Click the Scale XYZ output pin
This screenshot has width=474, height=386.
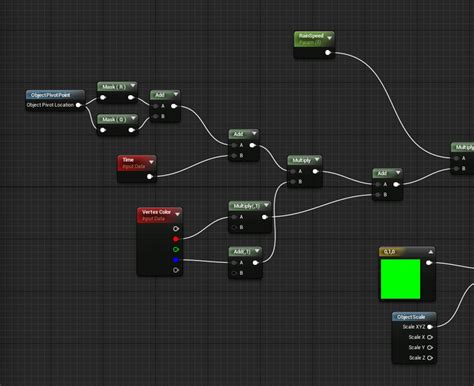[x=430, y=327]
